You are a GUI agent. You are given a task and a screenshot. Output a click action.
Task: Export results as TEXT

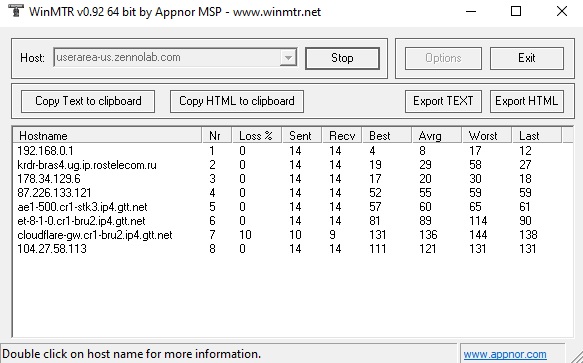[443, 101]
